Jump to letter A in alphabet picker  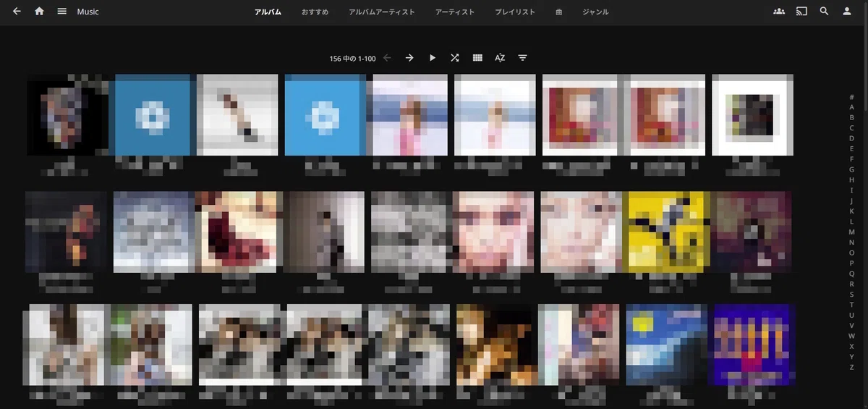(x=852, y=107)
